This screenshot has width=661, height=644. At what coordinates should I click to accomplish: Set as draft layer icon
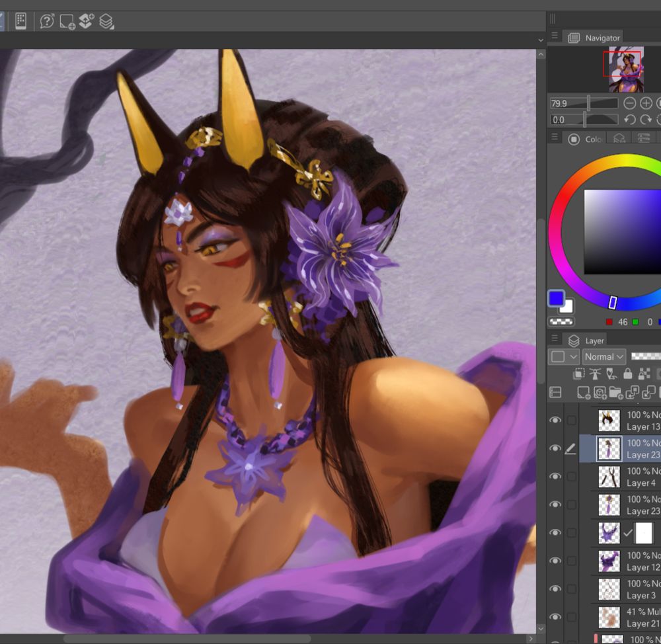[x=611, y=374]
